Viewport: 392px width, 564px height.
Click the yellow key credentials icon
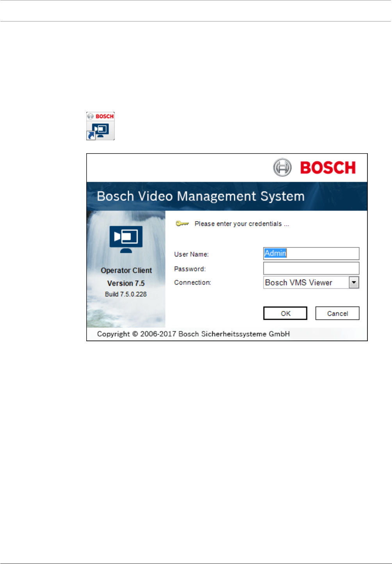point(182,224)
